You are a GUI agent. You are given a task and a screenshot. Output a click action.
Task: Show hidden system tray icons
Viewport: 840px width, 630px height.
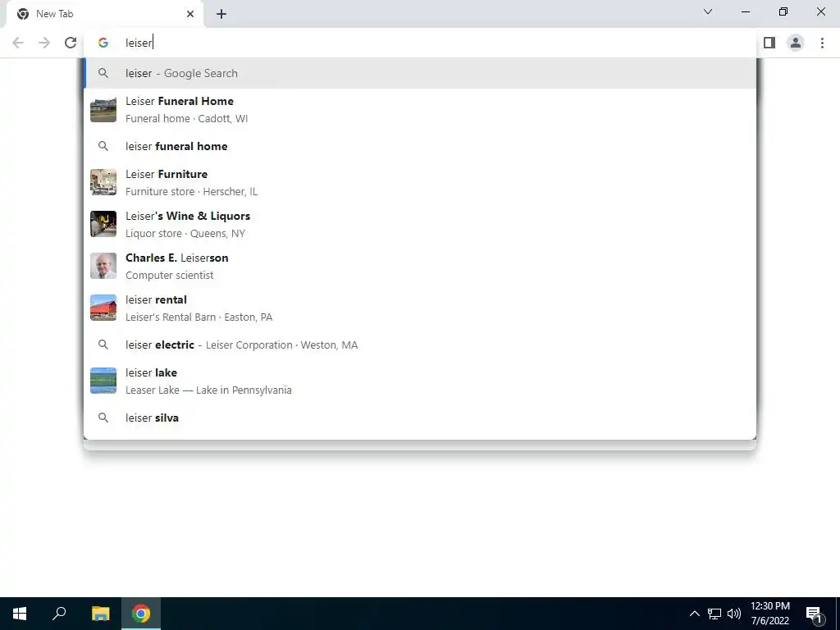click(694, 614)
